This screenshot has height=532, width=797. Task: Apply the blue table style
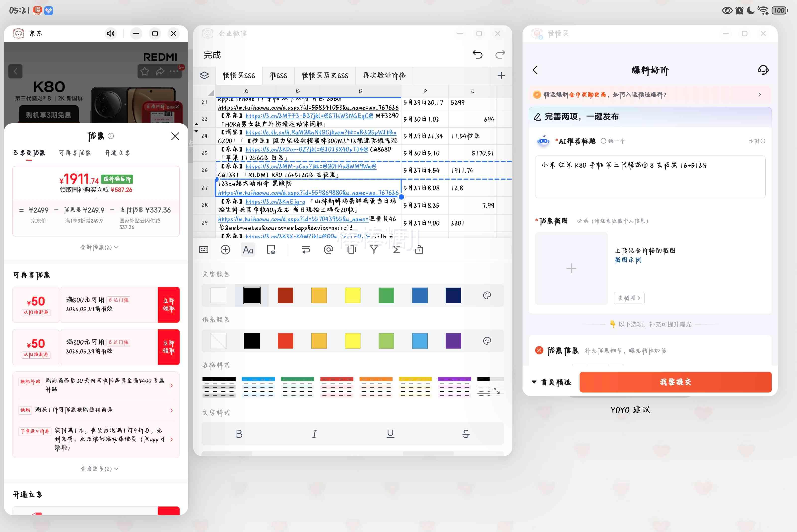(x=258, y=387)
